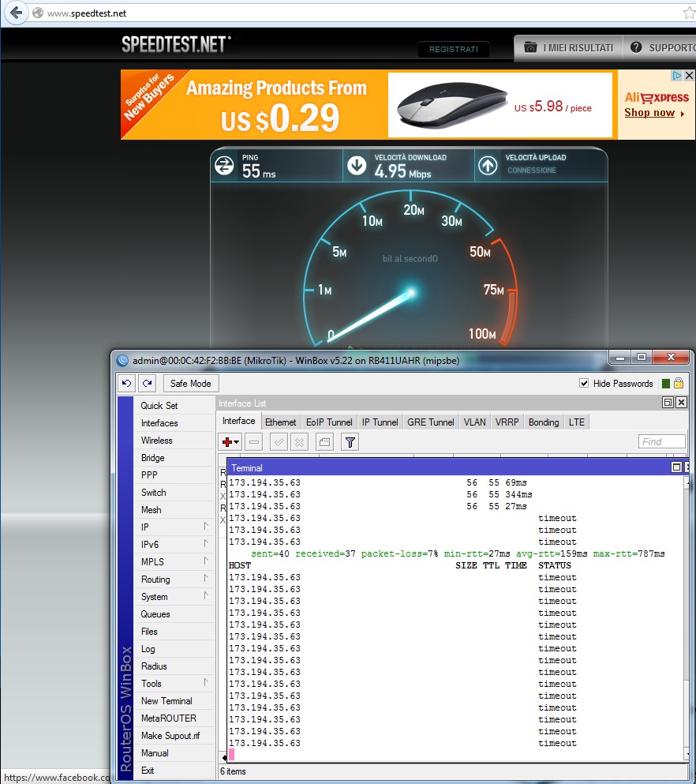Image resolution: width=696 pixels, height=784 pixels.
Task: Click the ad close X icon
Action: coord(689,76)
